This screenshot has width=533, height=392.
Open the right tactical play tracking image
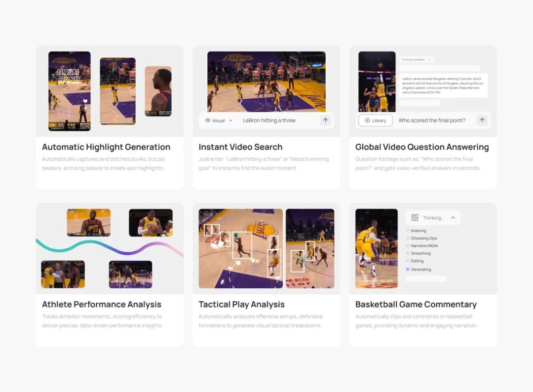(310, 248)
